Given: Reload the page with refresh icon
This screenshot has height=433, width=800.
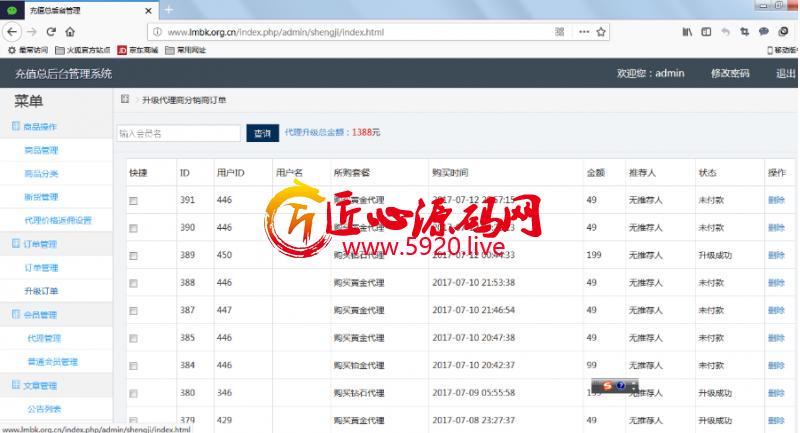Looking at the screenshot, I should [x=51, y=32].
